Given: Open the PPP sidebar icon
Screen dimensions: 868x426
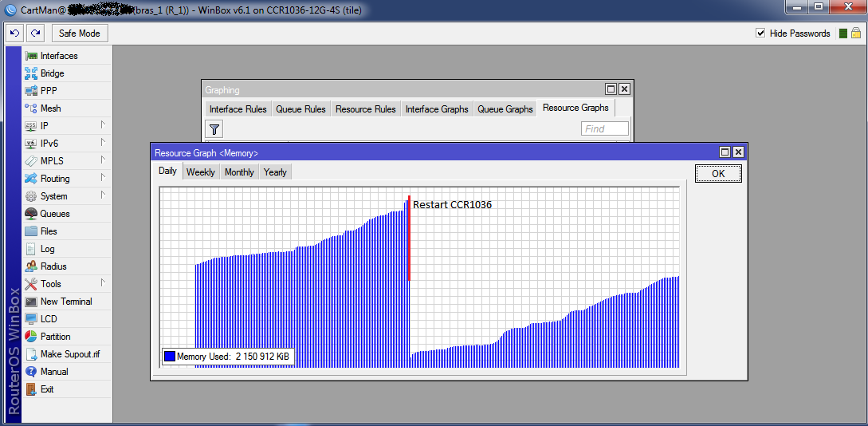Looking at the screenshot, I should coord(31,91).
